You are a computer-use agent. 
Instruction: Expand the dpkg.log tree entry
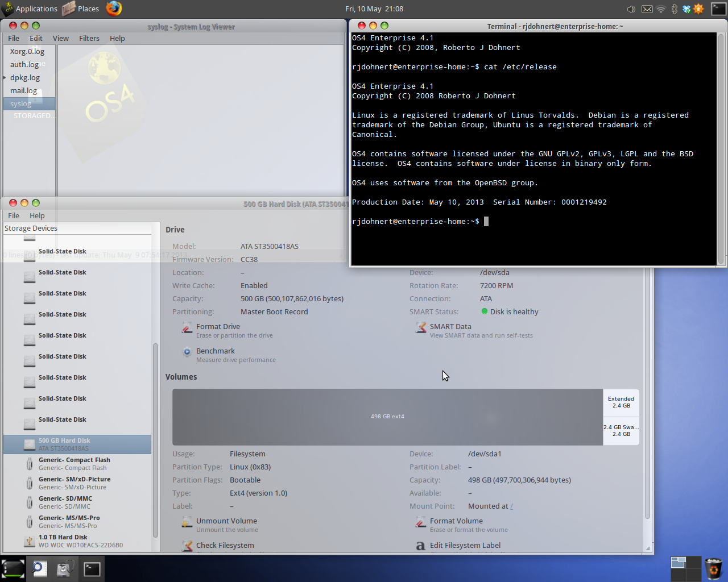(5, 78)
